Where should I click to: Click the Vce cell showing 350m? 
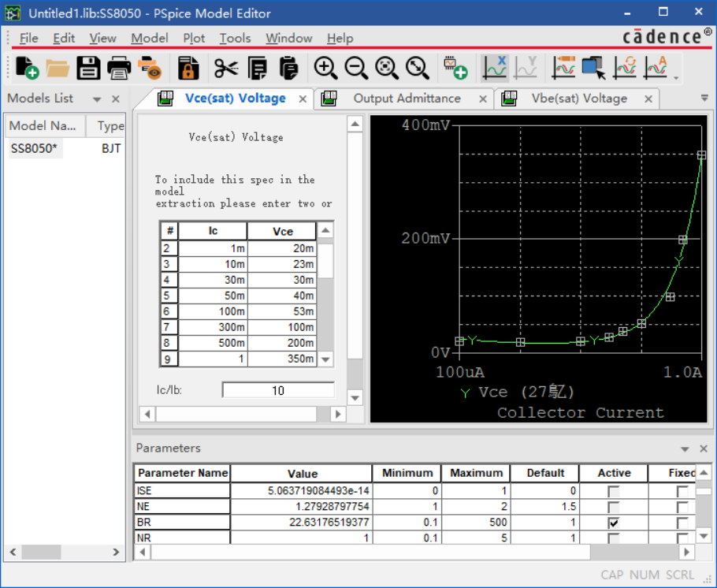(282, 359)
